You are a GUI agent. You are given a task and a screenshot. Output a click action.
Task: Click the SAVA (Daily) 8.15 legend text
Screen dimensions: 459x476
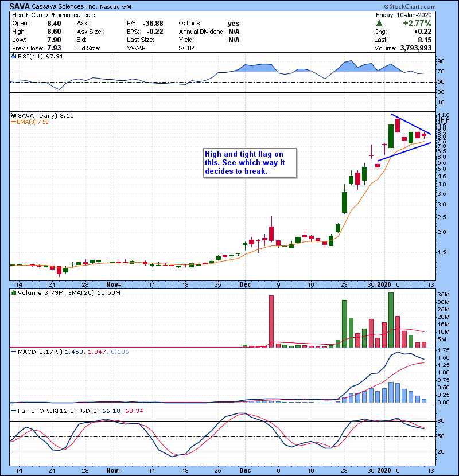coord(45,115)
